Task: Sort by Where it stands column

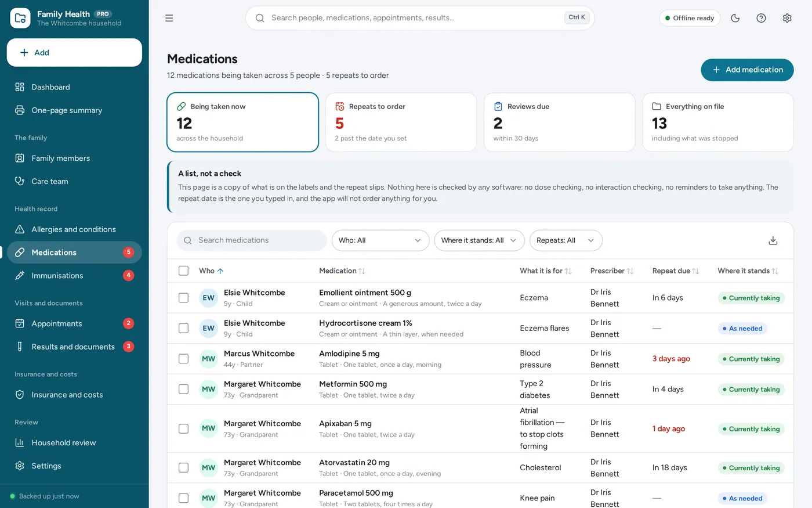Action: click(x=748, y=271)
